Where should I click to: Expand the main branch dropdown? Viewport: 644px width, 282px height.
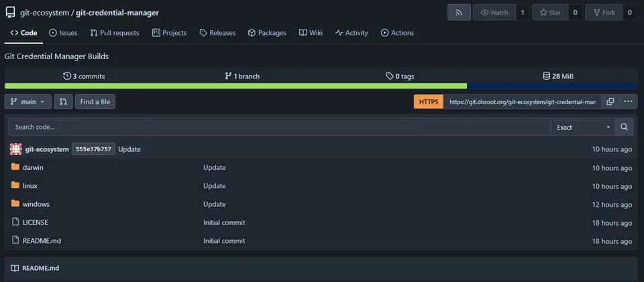tap(28, 101)
